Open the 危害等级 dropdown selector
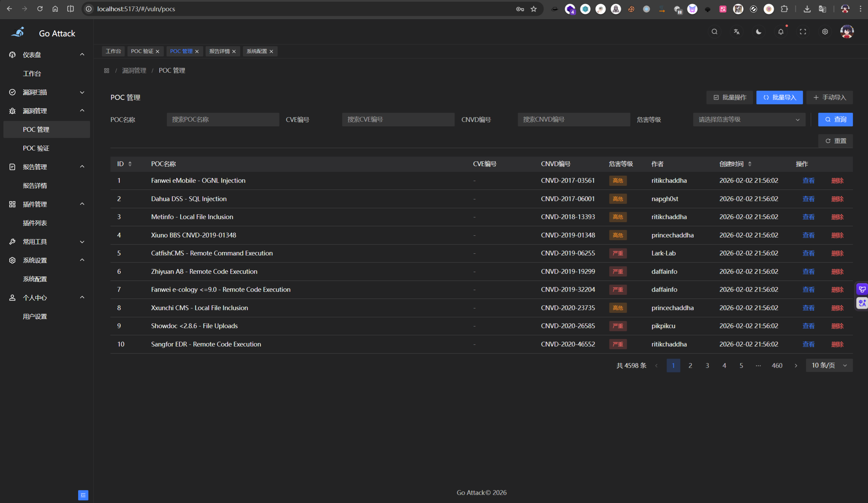Image resolution: width=868 pixels, height=503 pixels. tap(749, 120)
